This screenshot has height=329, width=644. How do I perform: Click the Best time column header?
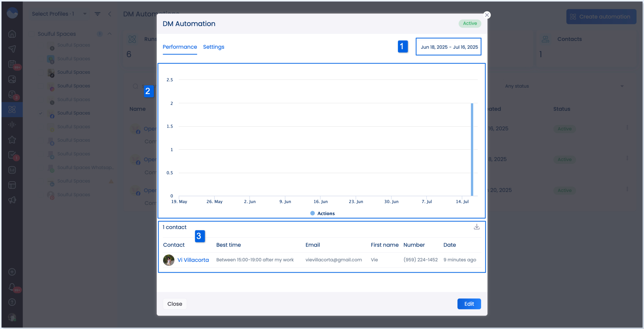[x=228, y=245]
